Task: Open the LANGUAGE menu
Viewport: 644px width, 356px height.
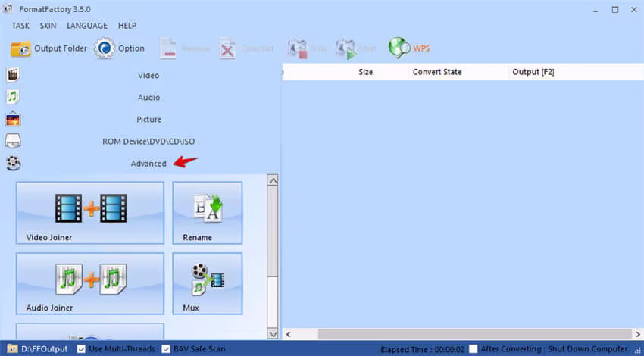Action: 87,26
